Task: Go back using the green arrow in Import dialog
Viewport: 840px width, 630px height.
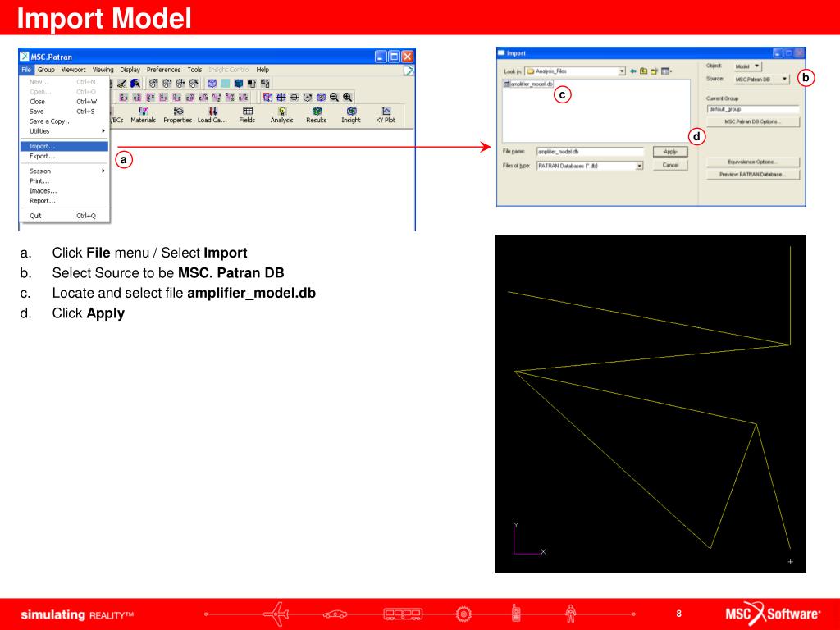Action: point(633,71)
